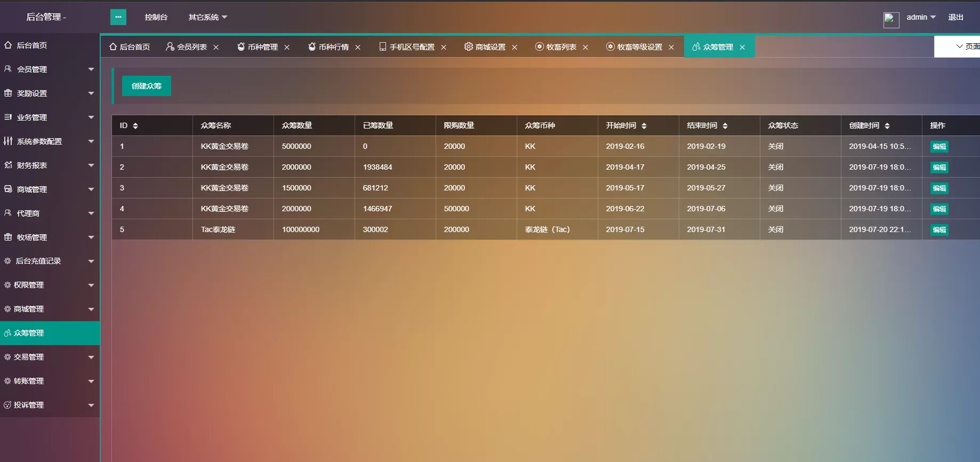Close the 牧畜等级设置 tab
Viewport: 980px width, 462px height.
click(x=671, y=47)
